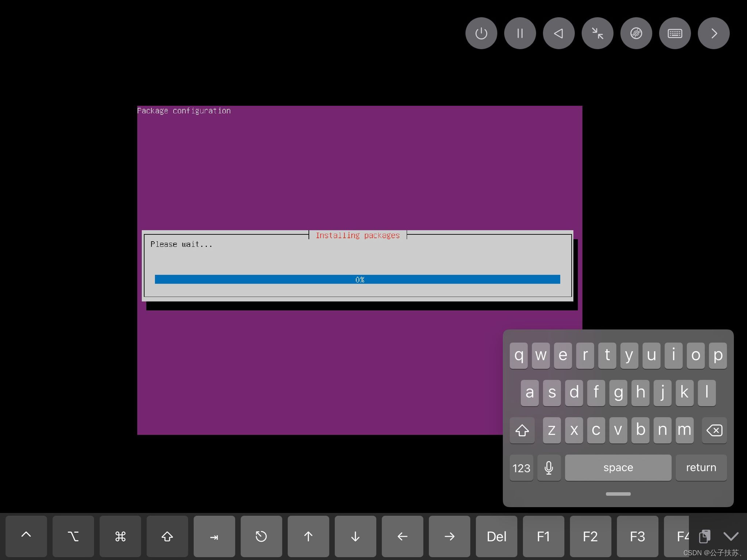Toggle the Option modifier key
747x560 pixels.
point(73,536)
